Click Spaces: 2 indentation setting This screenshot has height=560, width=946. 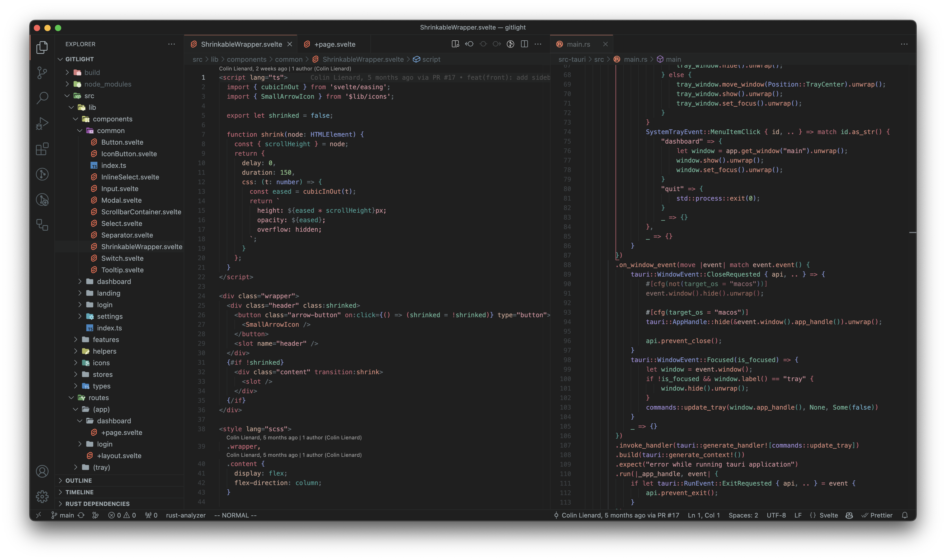(743, 515)
